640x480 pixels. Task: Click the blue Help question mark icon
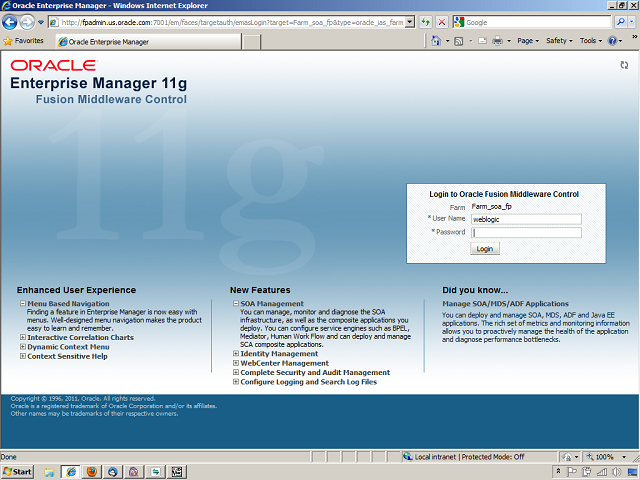(x=612, y=41)
